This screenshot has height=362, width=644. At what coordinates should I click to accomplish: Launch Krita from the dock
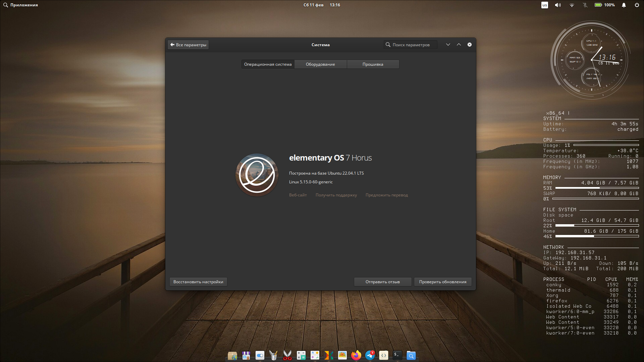click(x=329, y=355)
